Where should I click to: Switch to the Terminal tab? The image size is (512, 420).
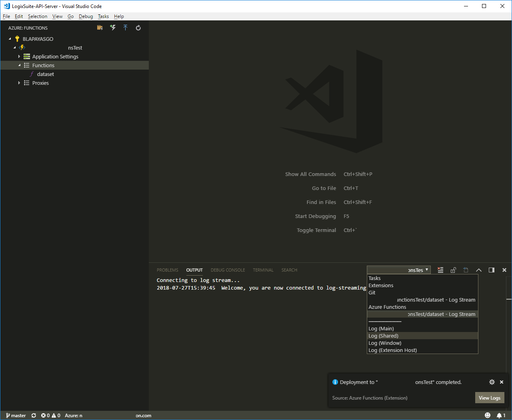[x=263, y=270]
